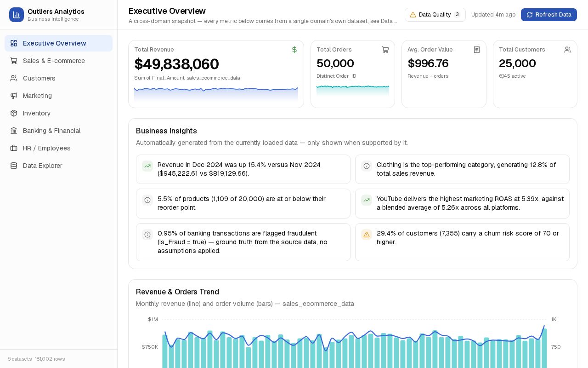Select HR / Employees in sidebar
Screen dimensions: 588x368
[x=58, y=148]
